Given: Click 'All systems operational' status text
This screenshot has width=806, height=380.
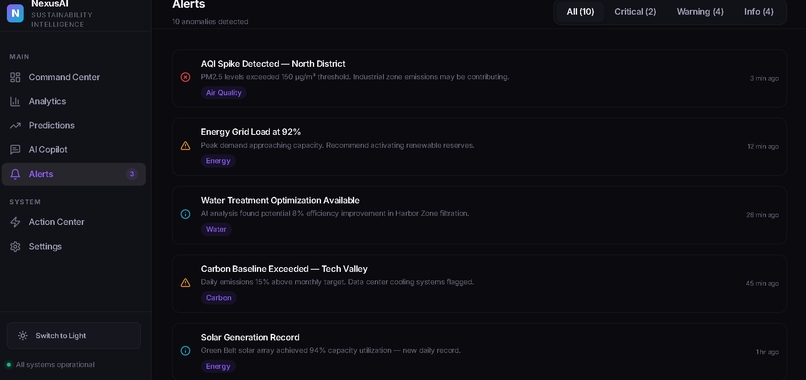Looking at the screenshot, I should tap(55, 365).
